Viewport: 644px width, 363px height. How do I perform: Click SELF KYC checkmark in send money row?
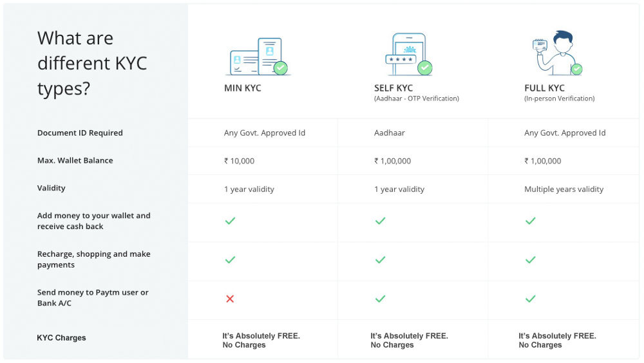(381, 299)
